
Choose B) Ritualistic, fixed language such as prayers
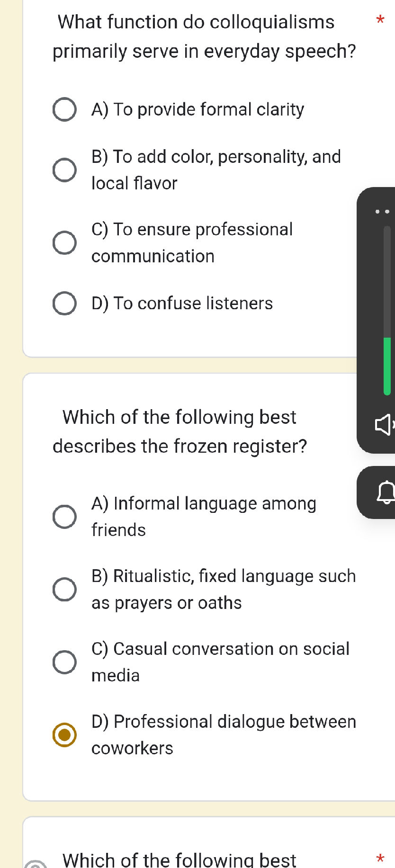pos(65,589)
